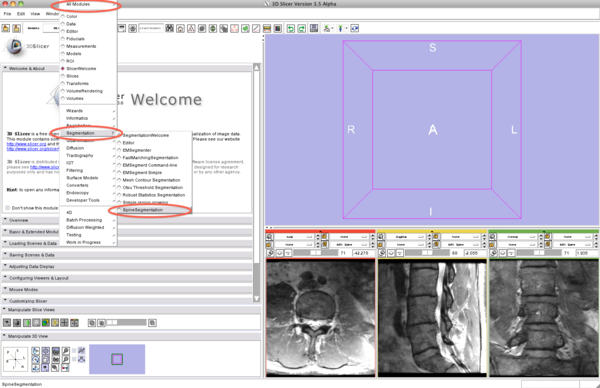Viewport: 600px width, 388px height.
Task: Click the last blue icon at the toolbar's right end
Action: [355, 28]
